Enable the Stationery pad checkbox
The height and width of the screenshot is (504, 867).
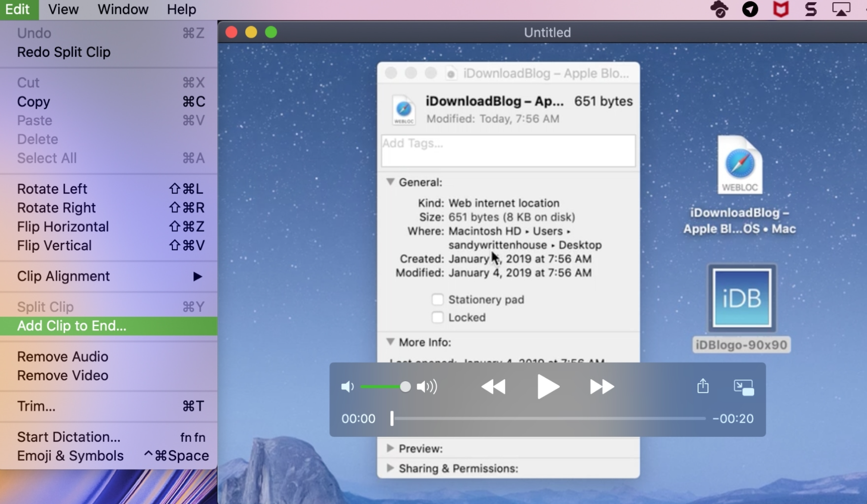pos(437,299)
